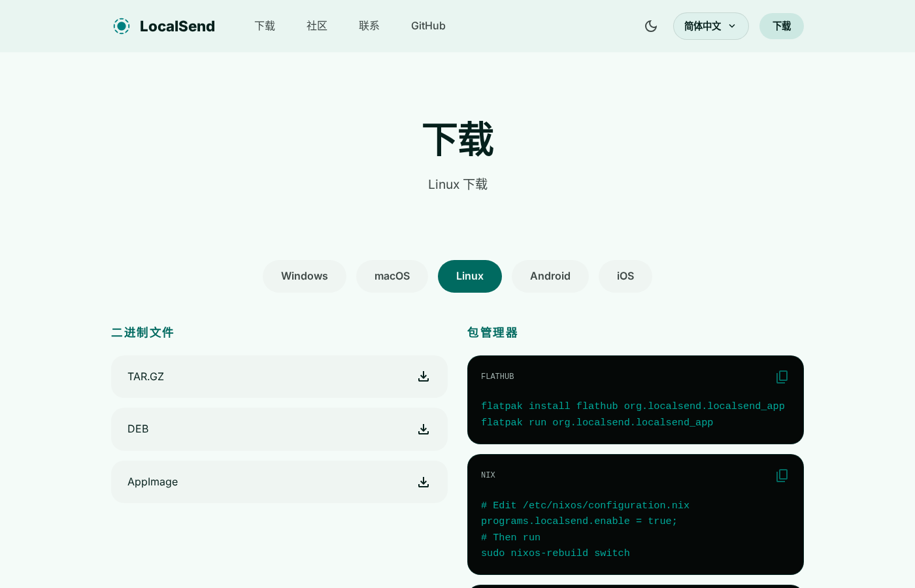This screenshot has height=588, width=915.
Task: Click the LocalSend logo icon
Action: pyautogui.click(x=122, y=26)
